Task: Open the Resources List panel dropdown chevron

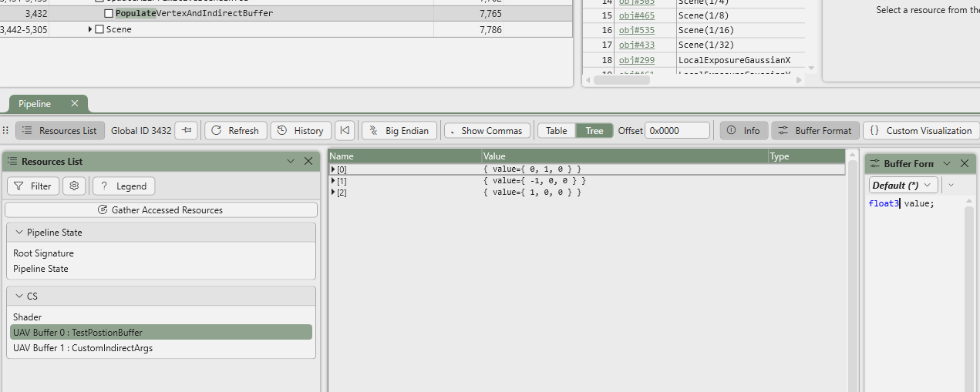Action: pyautogui.click(x=291, y=161)
